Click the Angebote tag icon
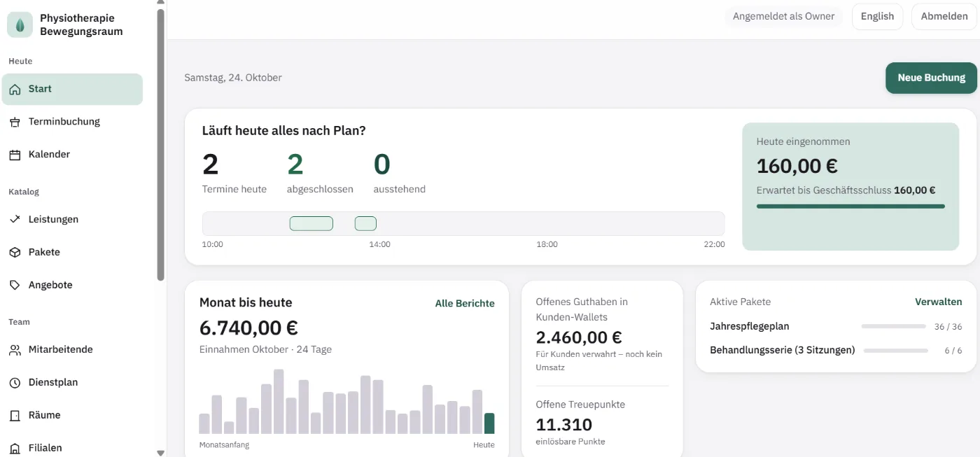 coord(15,285)
